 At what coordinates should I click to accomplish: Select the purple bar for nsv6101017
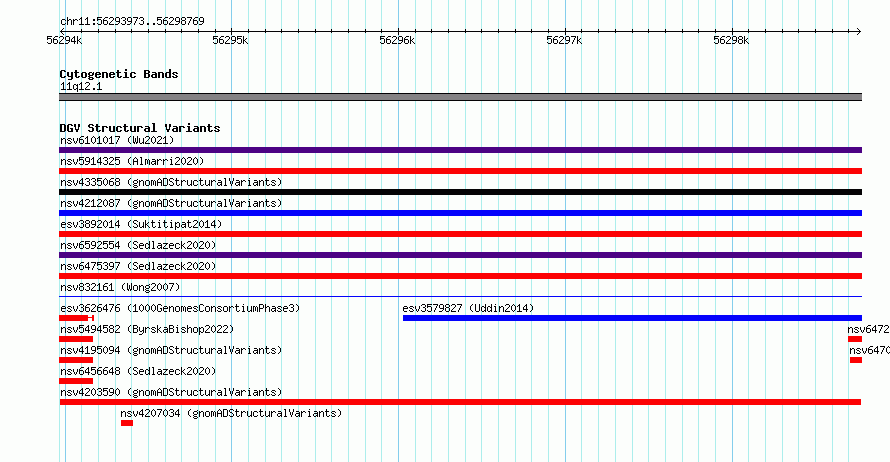coord(460,150)
